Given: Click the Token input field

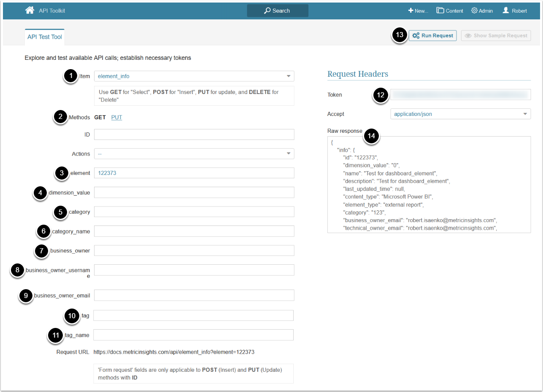Looking at the screenshot, I should 461,94.
